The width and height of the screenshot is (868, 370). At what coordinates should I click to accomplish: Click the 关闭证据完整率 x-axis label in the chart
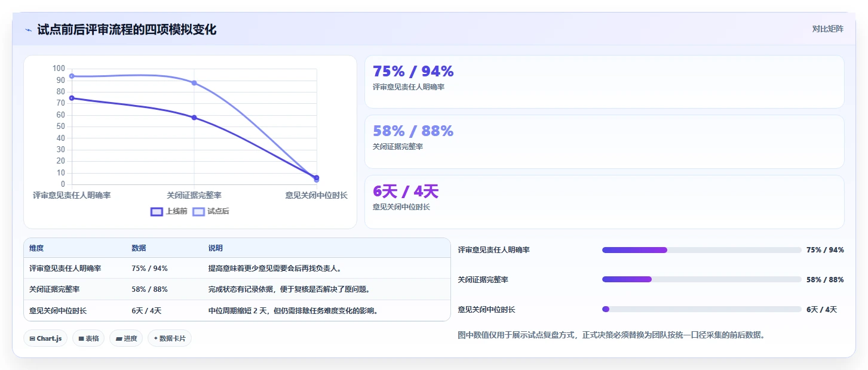[194, 195]
